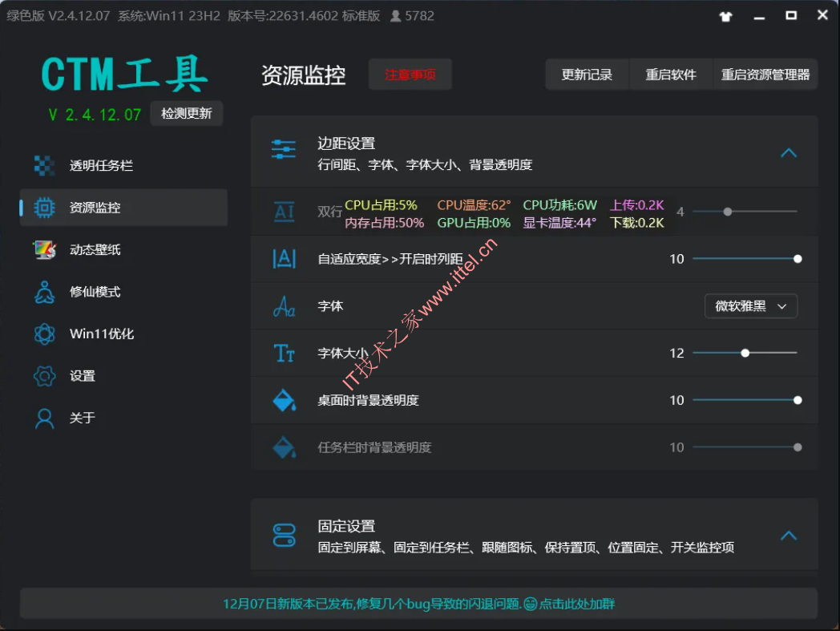The image size is (840, 631).
Task: Click the 边距设置 section title
Action: click(346, 144)
